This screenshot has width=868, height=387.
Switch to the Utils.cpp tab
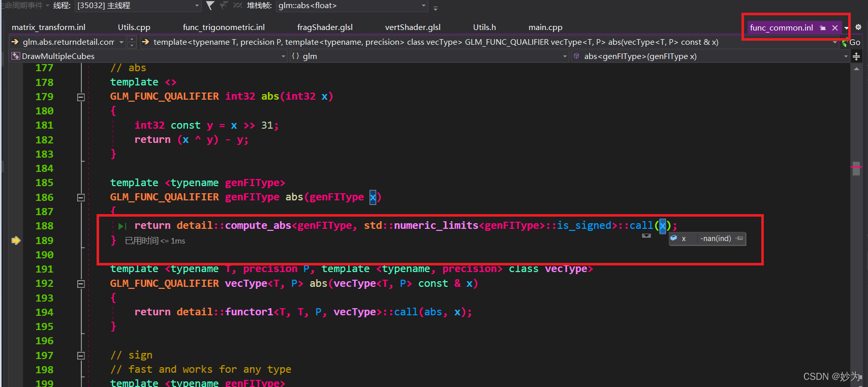click(134, 27)
